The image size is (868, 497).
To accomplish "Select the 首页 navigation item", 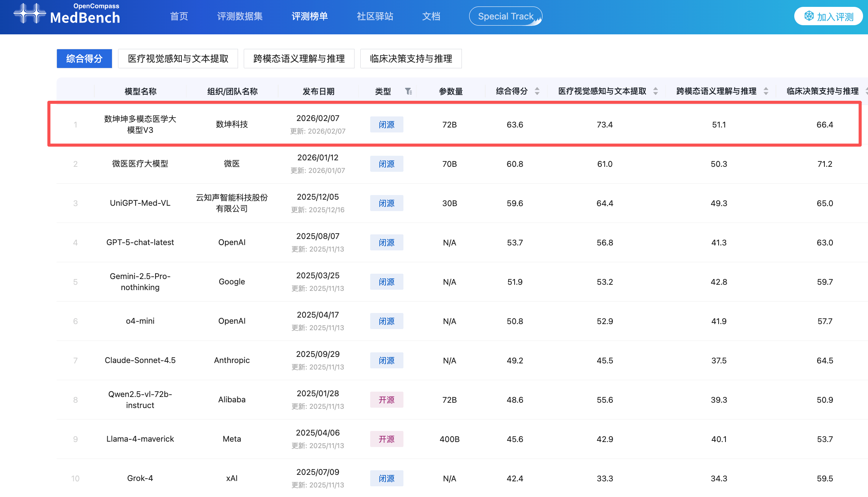I will pyautogui.click(x=179, y=16).
